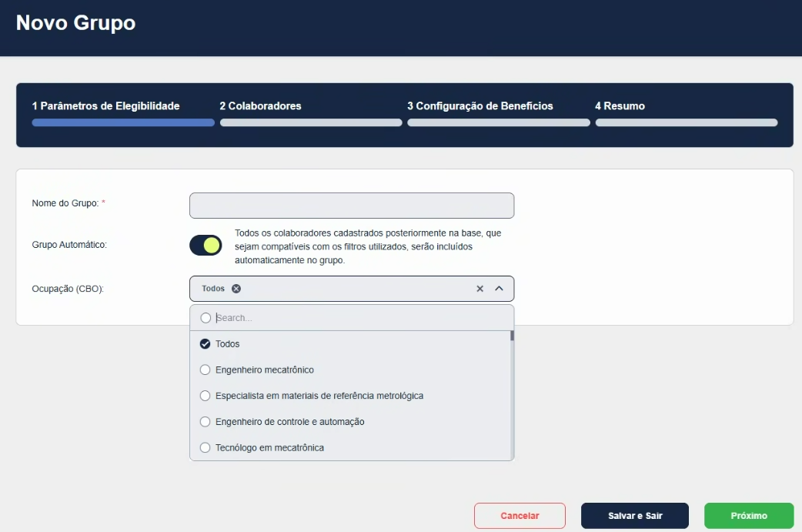Click the select-all circle beside Search
The image size is (802, 532).
(206, 318)
